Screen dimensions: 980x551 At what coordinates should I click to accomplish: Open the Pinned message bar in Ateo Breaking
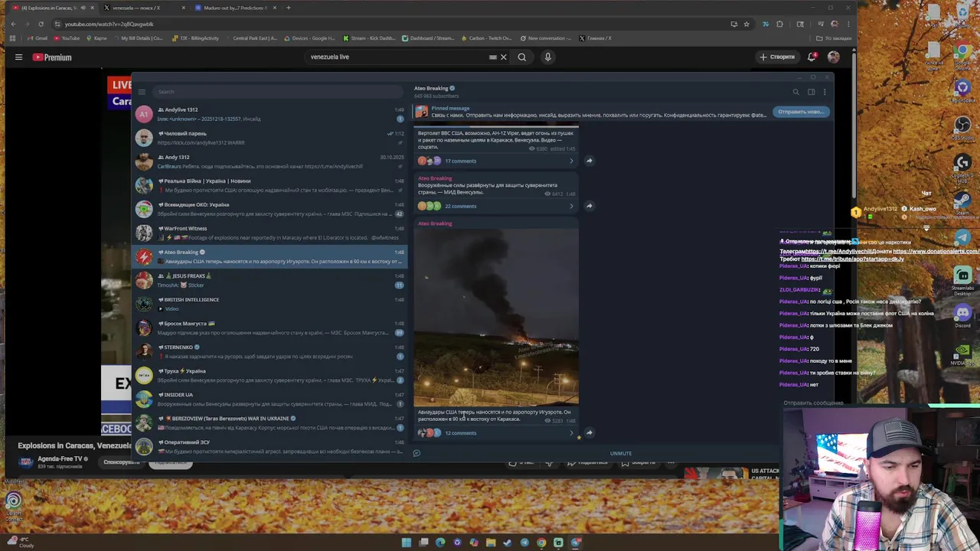coord(591,112)
